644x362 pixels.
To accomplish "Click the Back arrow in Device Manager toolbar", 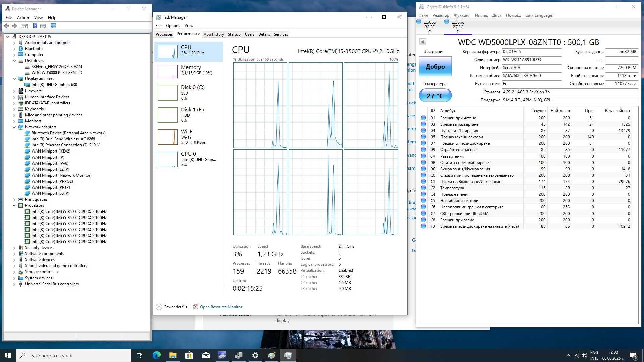I will (7, 26).
